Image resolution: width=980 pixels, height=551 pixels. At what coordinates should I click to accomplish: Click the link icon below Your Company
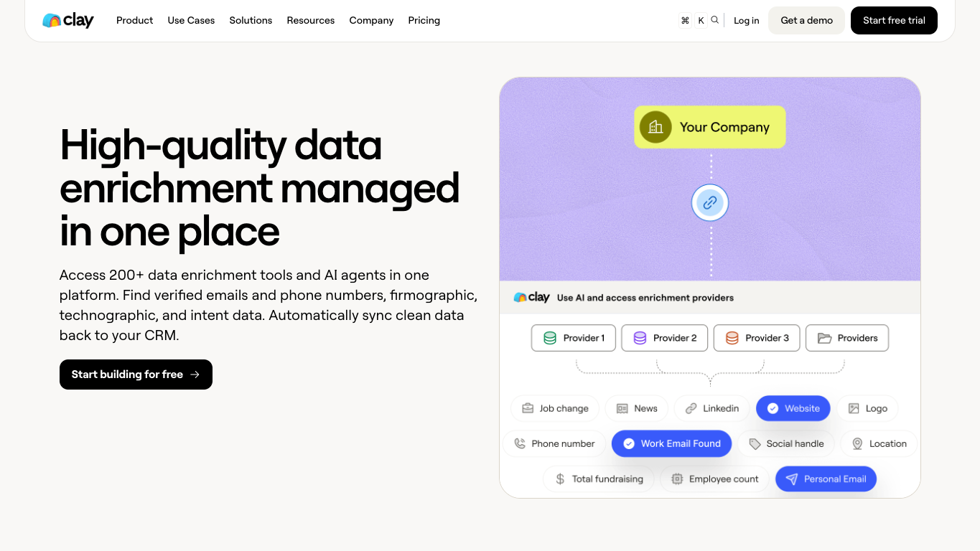[x=710, y=202]
